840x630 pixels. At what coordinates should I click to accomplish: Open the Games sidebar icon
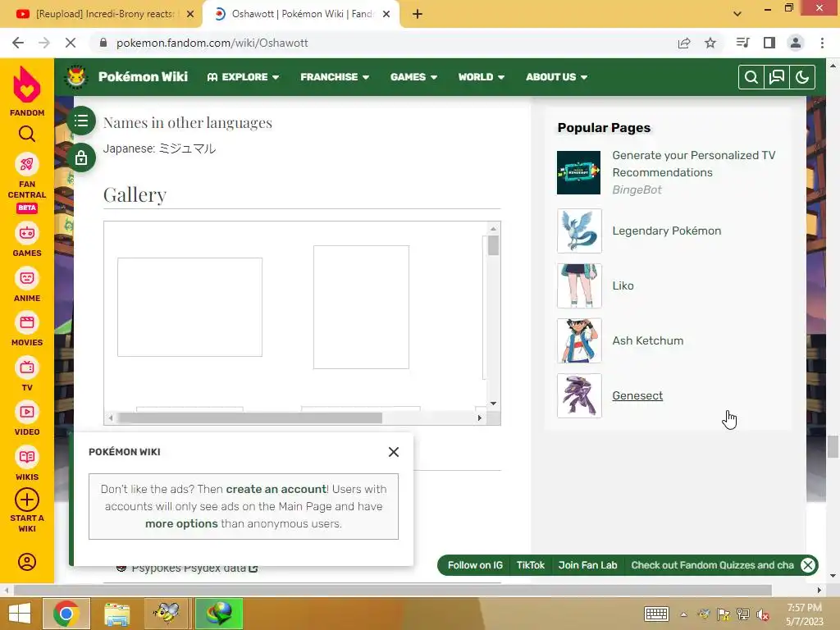[27, 234]
